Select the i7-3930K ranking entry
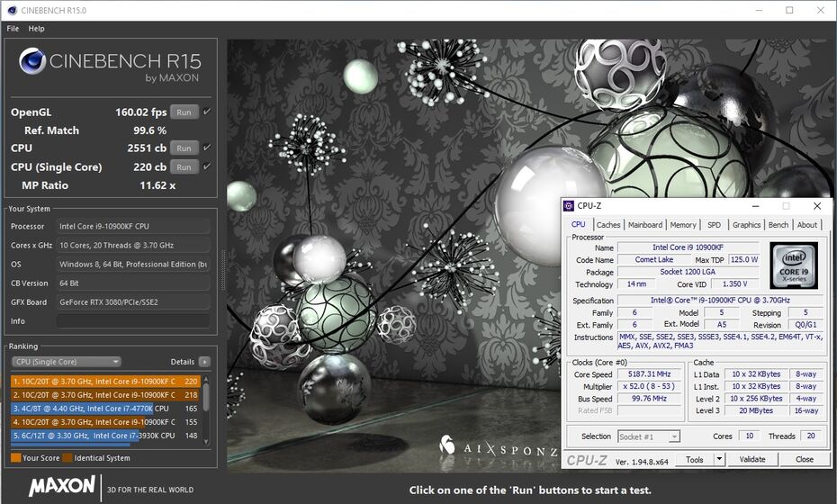 pos(105,436)
